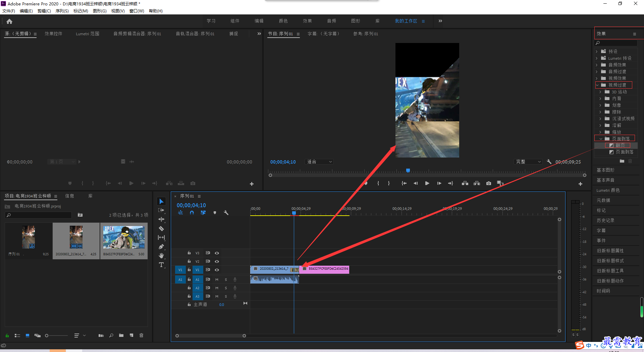
Task: Open the program monitor button editor plus
Action: click(580, 184)
